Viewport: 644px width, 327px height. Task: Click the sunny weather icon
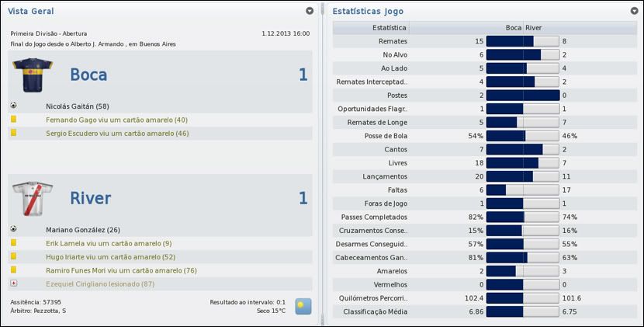[303, 306]
